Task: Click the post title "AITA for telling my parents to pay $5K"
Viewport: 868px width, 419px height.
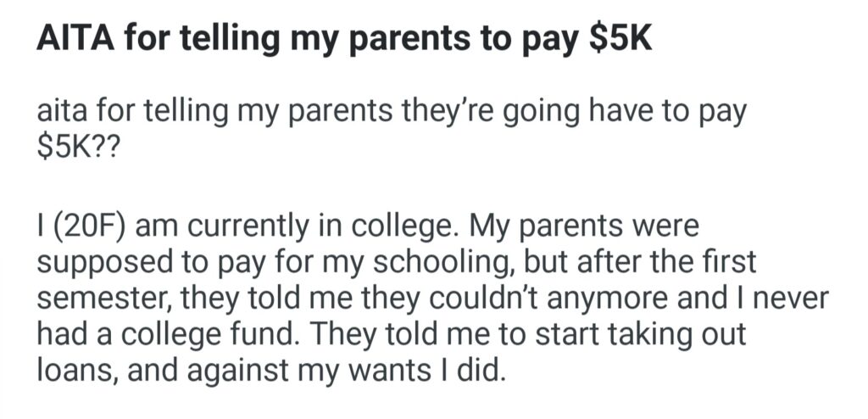Action: (343, 42)
